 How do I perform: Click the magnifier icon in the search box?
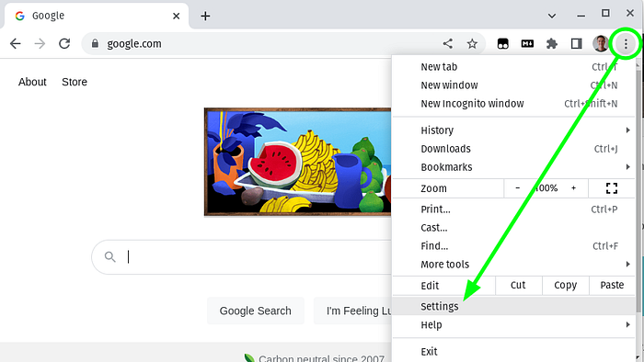coord(109,256)
